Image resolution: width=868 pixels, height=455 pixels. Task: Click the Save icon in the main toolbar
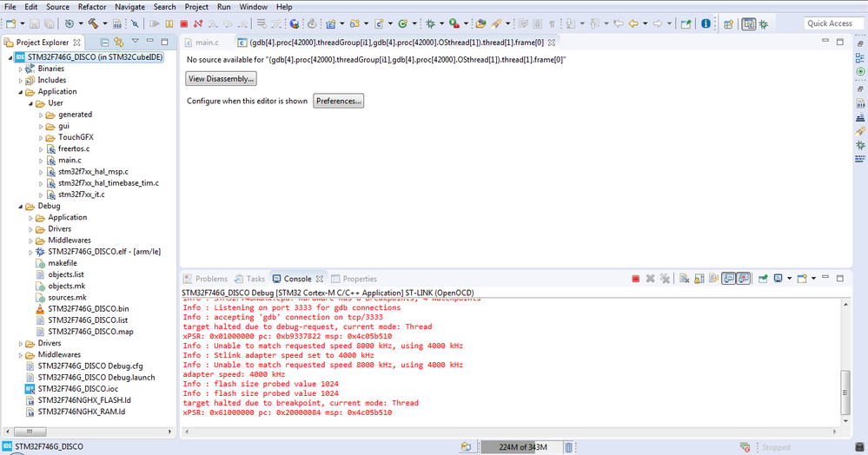[35, 23]
